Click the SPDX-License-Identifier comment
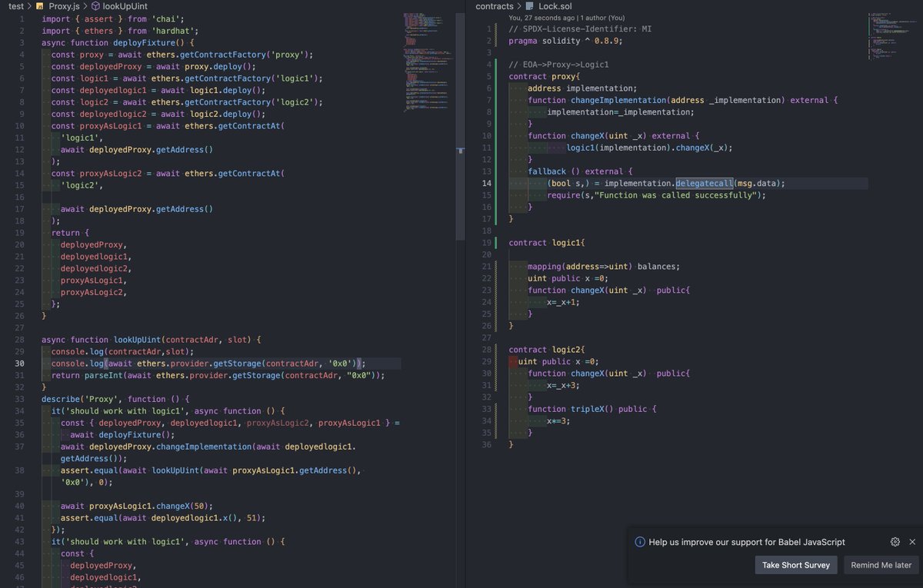923x588 pixels. [x=579, y=29]
